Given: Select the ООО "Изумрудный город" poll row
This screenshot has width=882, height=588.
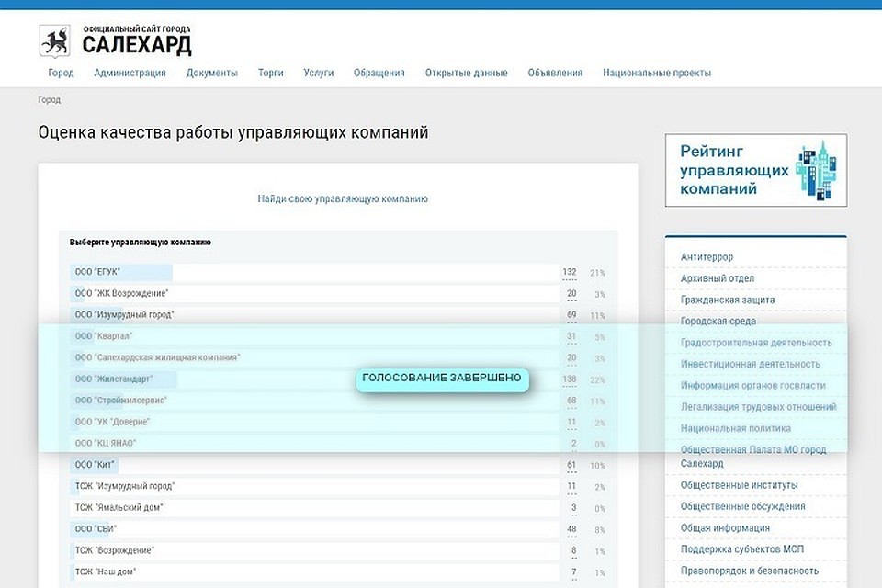Looking at the screenshot, I should click(314, 315).
